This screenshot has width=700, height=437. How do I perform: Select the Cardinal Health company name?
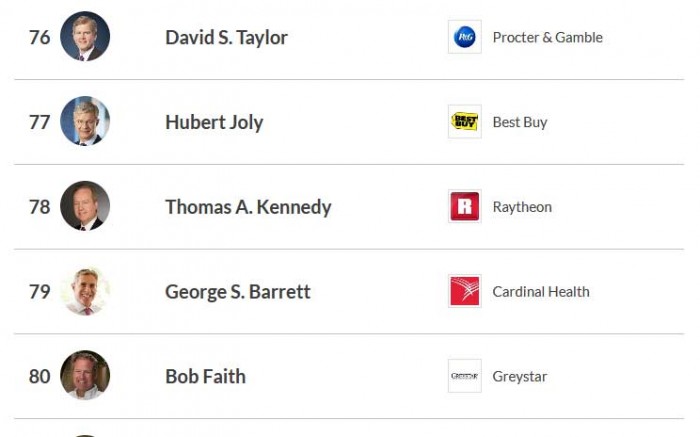pos(541,292)
